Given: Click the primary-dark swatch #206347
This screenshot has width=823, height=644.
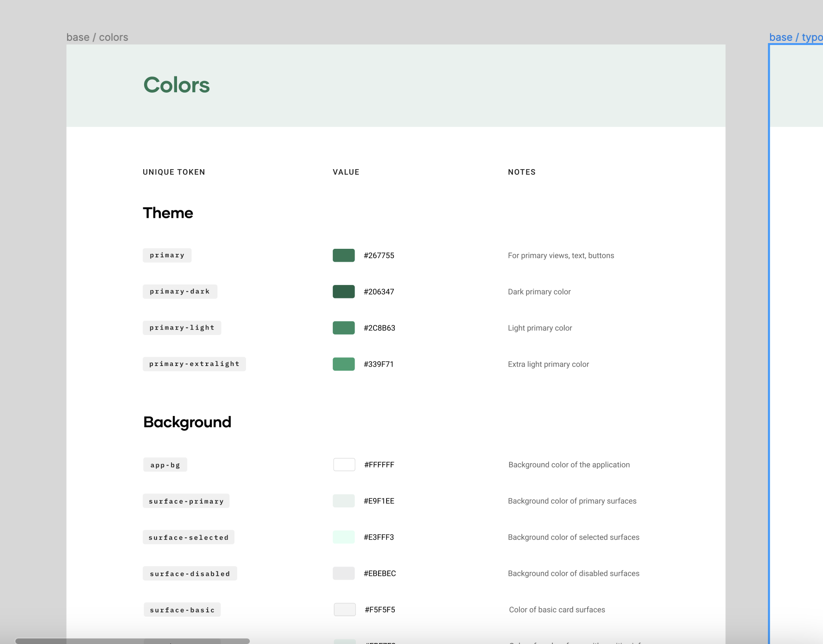Looking at the screenshot, I should pos(343,291).
